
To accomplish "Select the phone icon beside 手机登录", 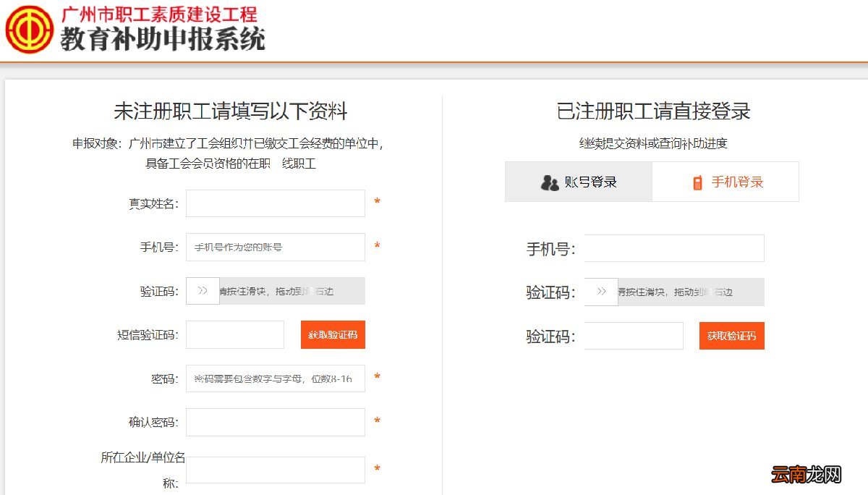I will (x=697, y=182).
